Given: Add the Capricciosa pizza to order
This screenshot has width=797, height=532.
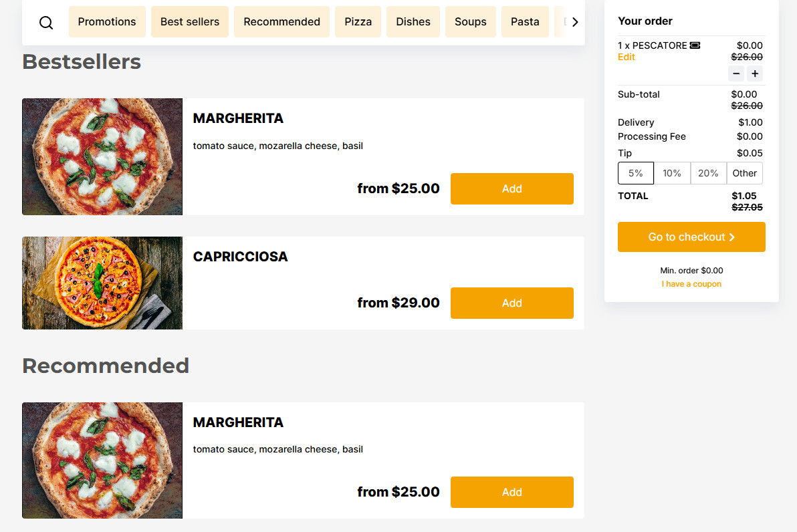Looking at the screenshot, I should tap(511, 303).
